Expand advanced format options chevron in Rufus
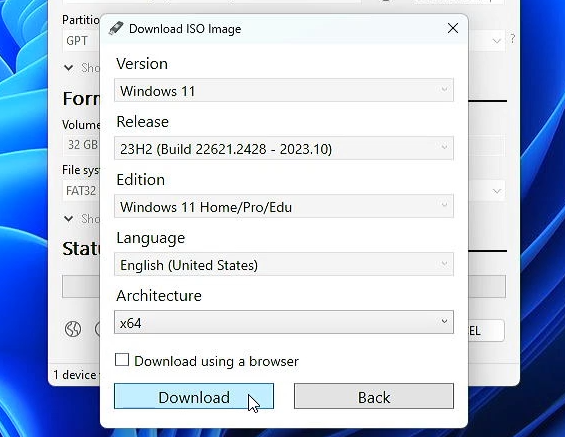 click(x=68, y=218)
